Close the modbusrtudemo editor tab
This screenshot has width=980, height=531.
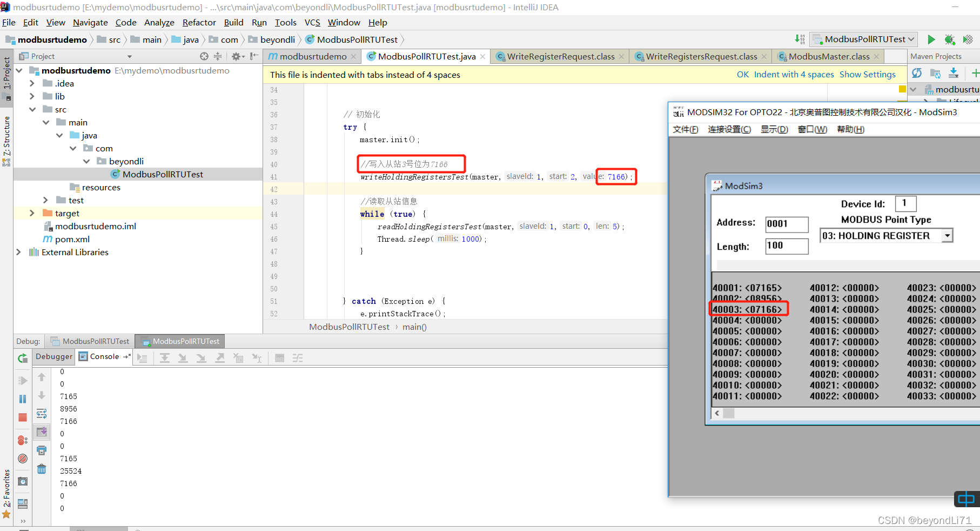(x=353, y=57)
